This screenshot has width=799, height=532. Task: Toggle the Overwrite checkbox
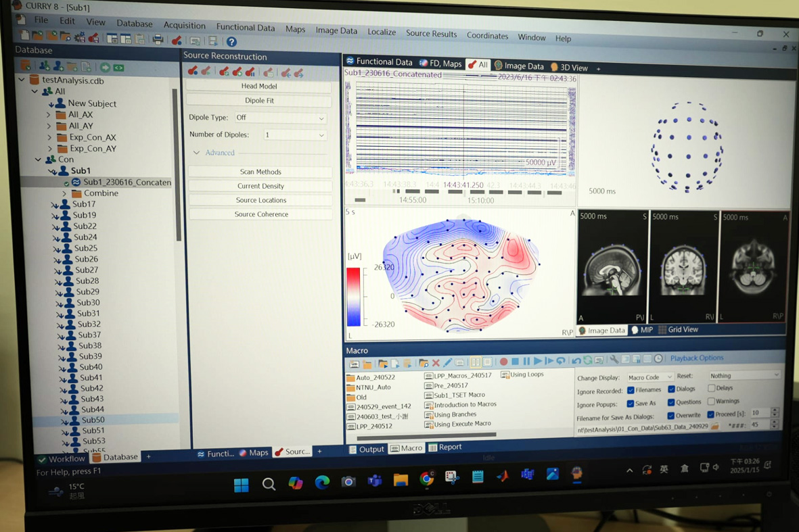pos(670,416)
